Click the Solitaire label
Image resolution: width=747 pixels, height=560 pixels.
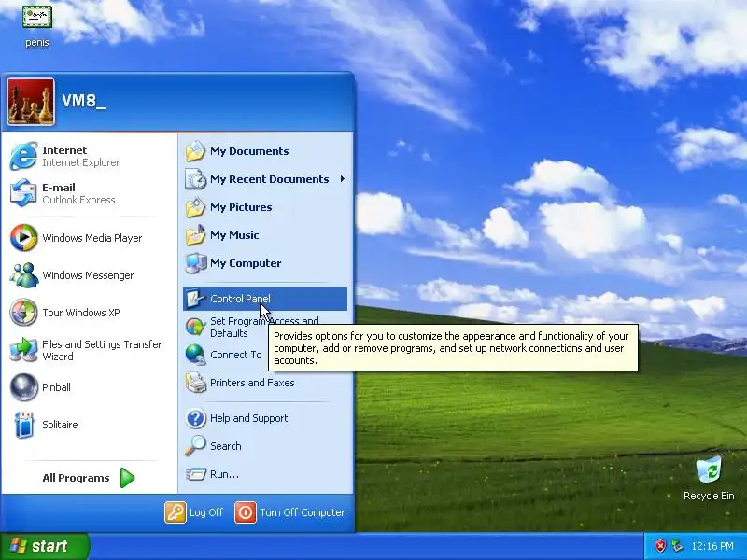[x=60, y=425]
